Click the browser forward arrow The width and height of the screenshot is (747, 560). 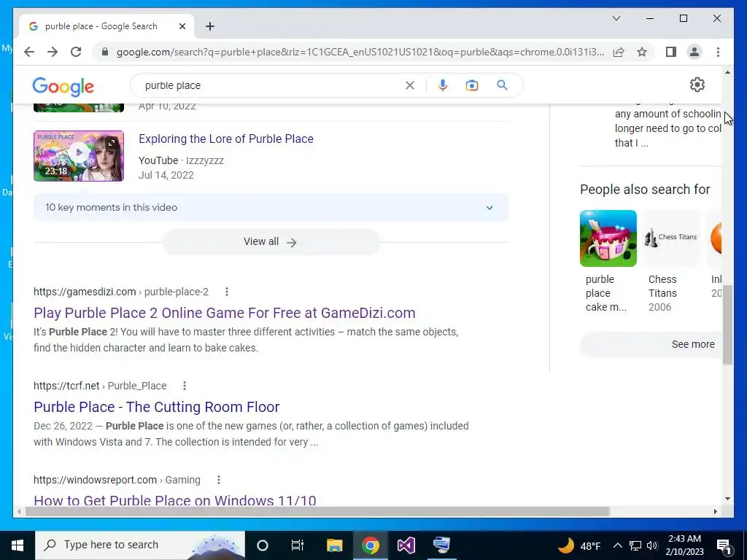(x=53, y=52)
